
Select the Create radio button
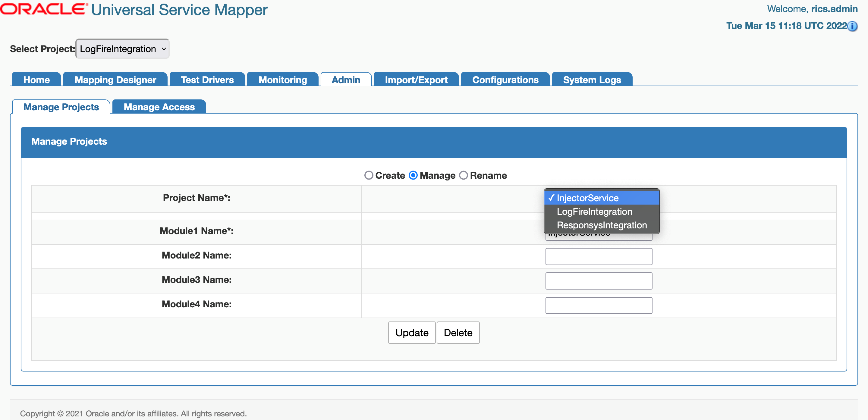point(369,175)
